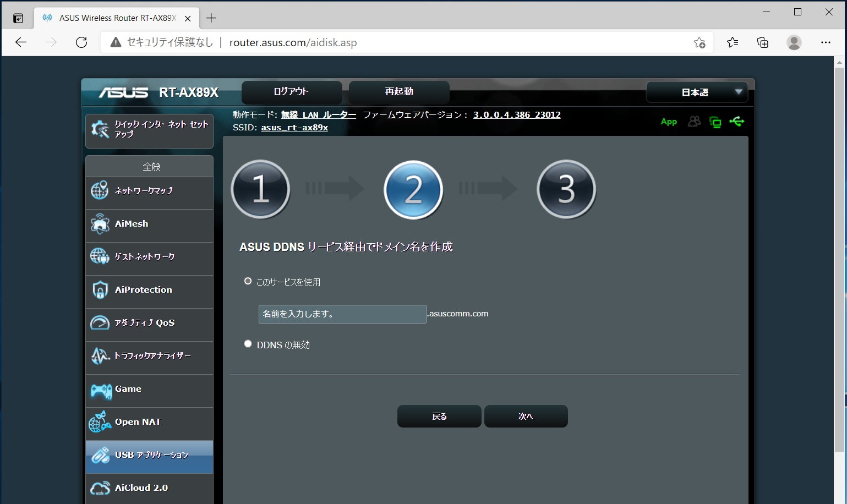Click the ASUS logo

point(123,92)
